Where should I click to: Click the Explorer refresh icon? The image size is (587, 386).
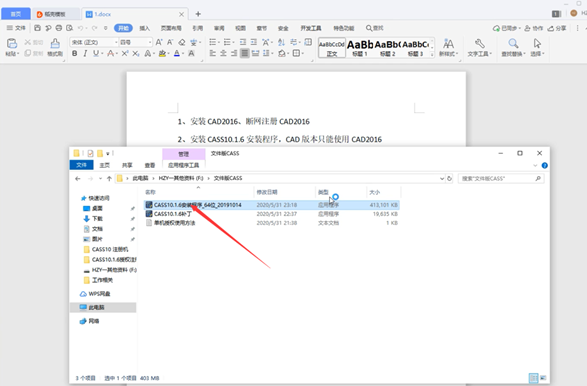449,179
